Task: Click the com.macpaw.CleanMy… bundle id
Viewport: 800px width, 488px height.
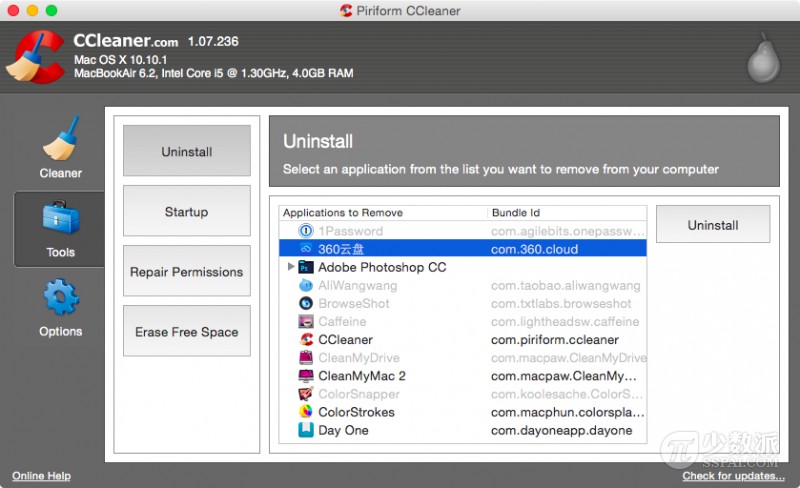Action: (x=563, y=376)
